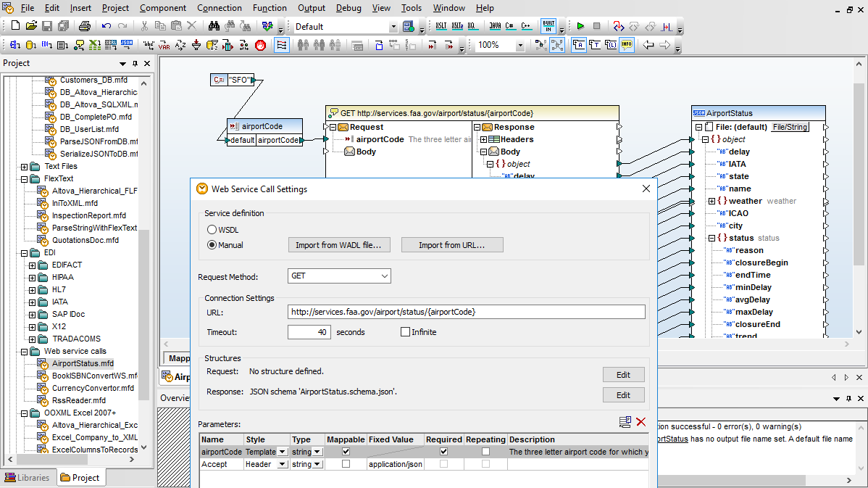Check Mappable for the Accept parameter
Screen dimensions: 868x488
click(346, 463)
